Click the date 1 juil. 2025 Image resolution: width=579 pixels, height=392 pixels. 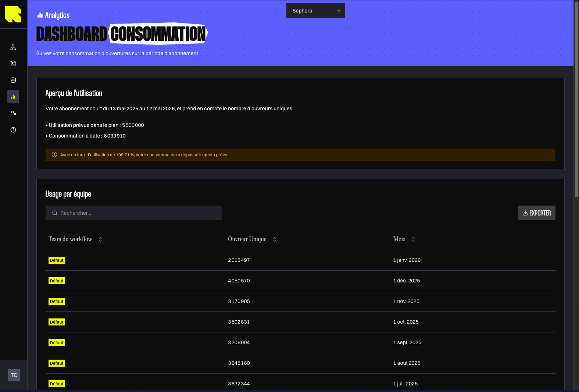point(405,384)
